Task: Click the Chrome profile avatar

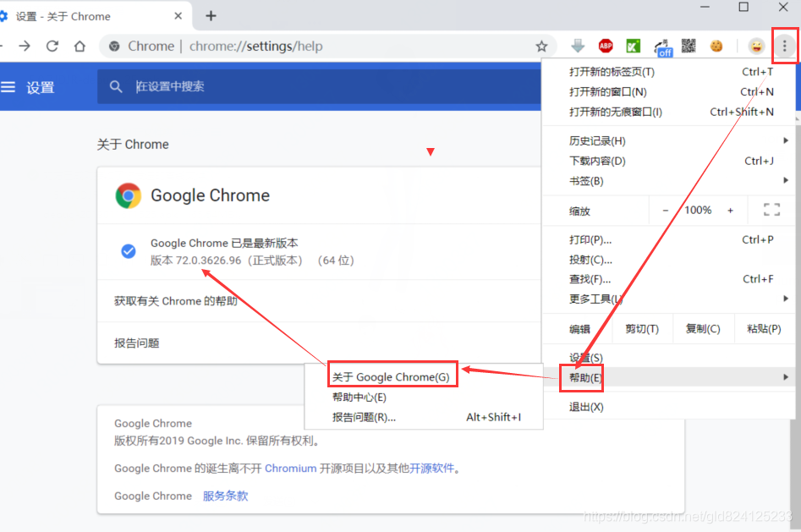Action: (755, 46)
